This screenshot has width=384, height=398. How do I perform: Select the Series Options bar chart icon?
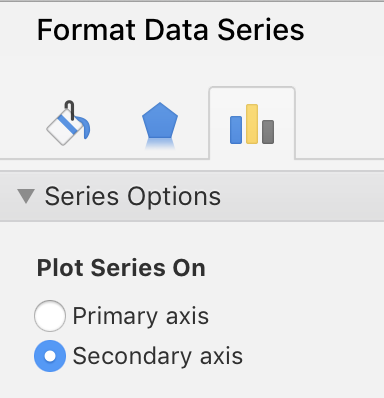coord(252,124)
